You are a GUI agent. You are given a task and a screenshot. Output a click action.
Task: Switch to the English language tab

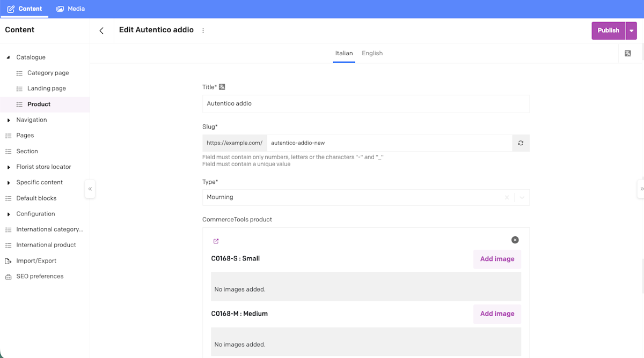click(x=372, y=53)
